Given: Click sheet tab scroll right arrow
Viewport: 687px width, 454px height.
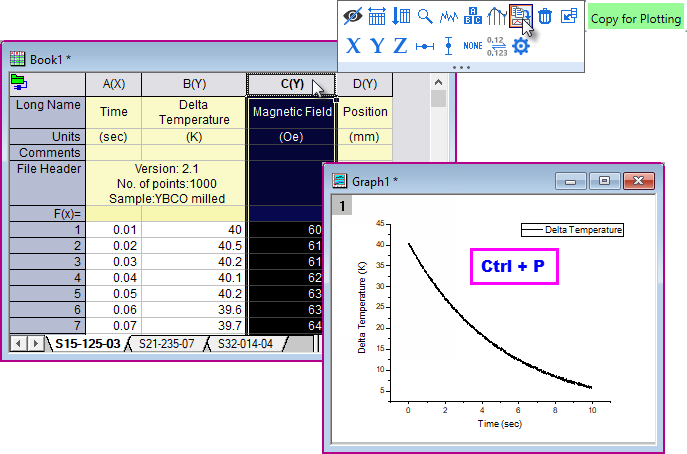Looking at the screenshot, I should point(35,344).
